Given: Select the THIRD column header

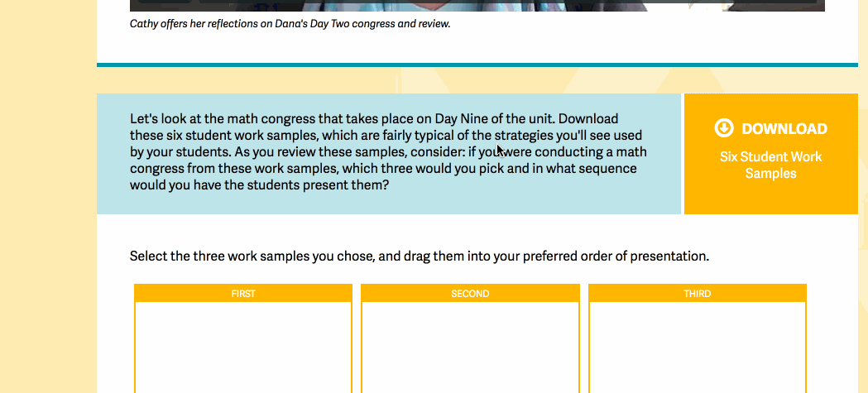Looking at the screenshot, I should point(698,294).
